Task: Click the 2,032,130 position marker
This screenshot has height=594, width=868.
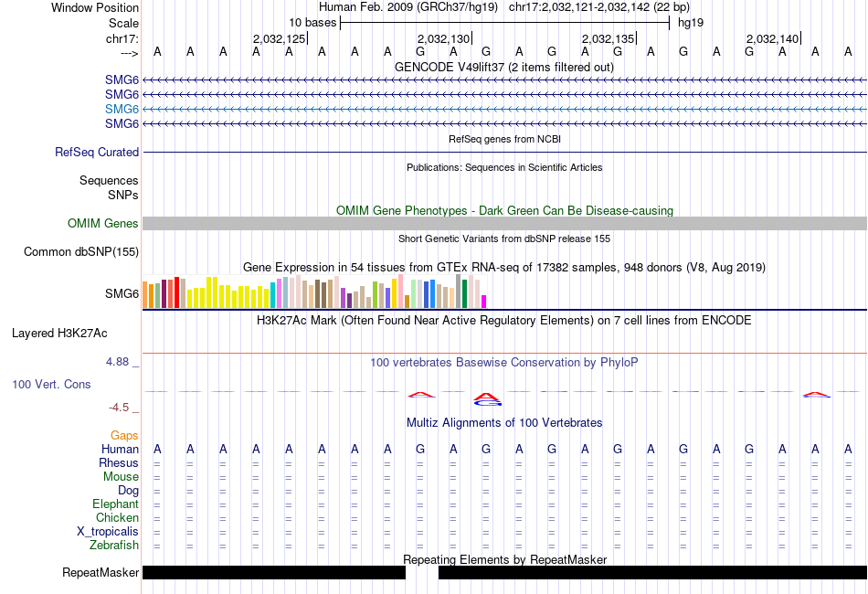Action: coord(445,38)
